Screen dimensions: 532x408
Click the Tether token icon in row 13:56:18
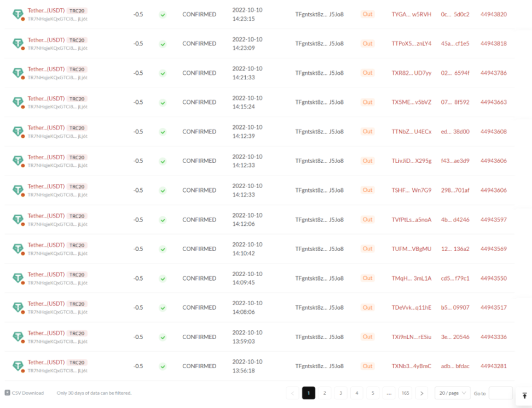(x=18, y=366)
